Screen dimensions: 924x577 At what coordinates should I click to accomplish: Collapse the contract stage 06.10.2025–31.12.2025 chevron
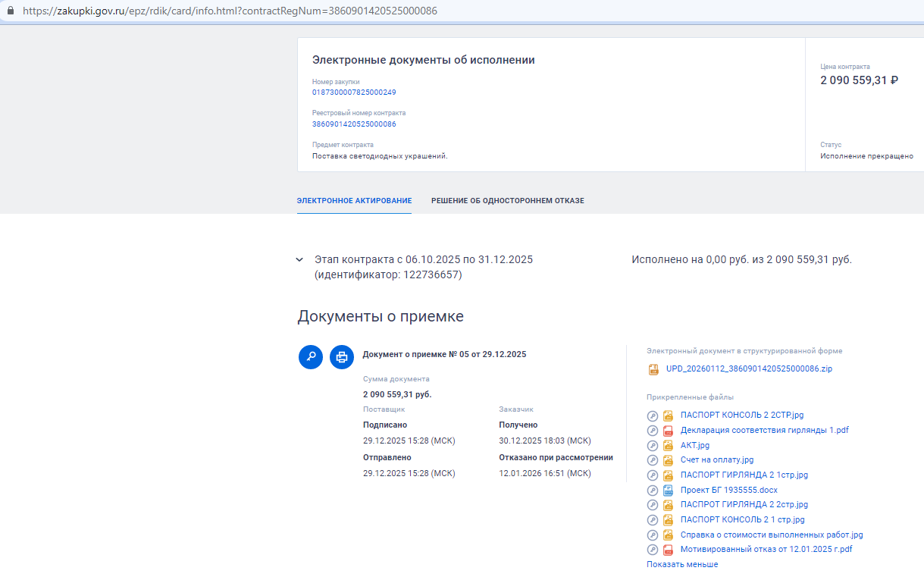(x=299, y=259)
